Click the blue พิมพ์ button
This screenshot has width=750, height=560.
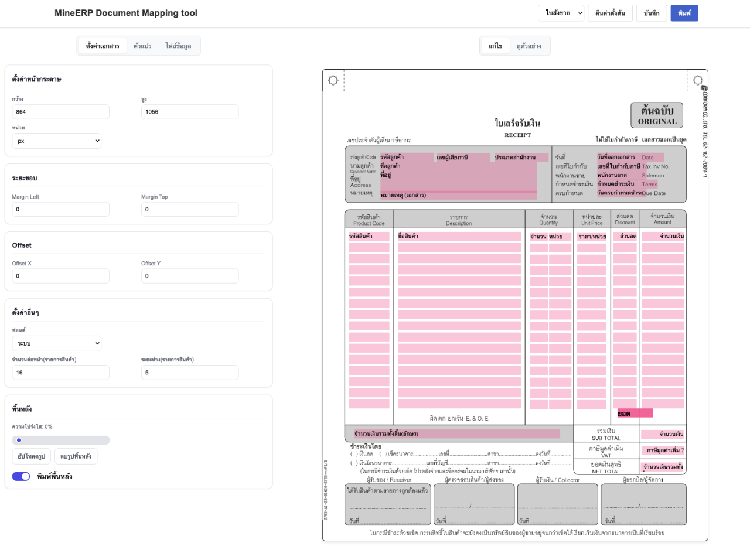pos(684,13)
